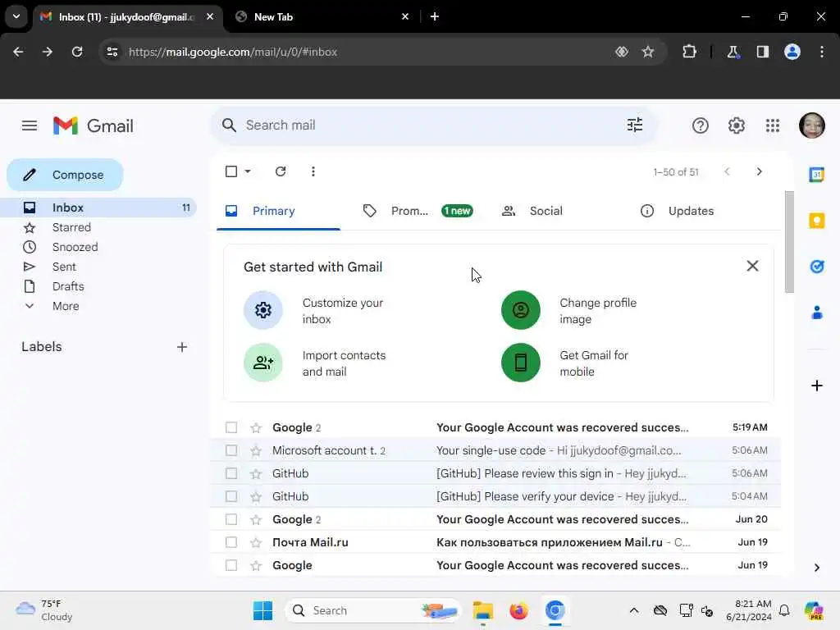
Task: Open Google Calendar side panel icon
Action: [x=816, y=175]
